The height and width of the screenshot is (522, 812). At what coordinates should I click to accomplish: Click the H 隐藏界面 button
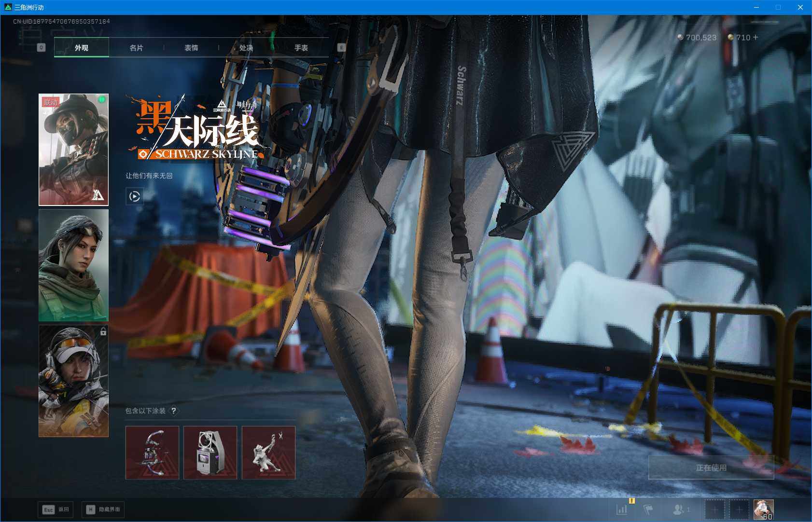(103, 509)
